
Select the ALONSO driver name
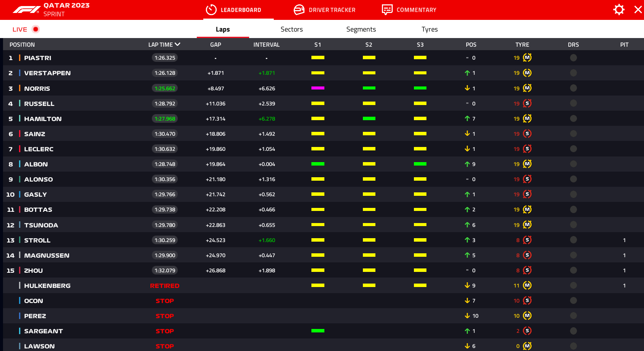(38, 179)
